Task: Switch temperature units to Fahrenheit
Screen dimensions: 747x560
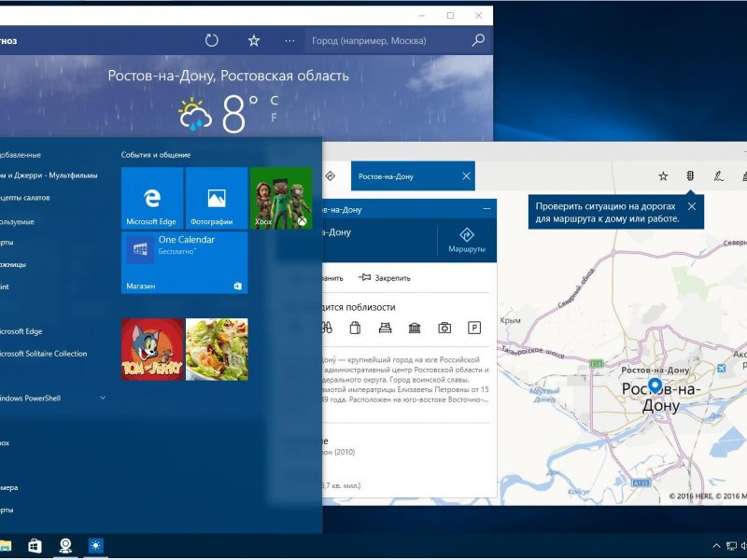Action: coord(274,118)
